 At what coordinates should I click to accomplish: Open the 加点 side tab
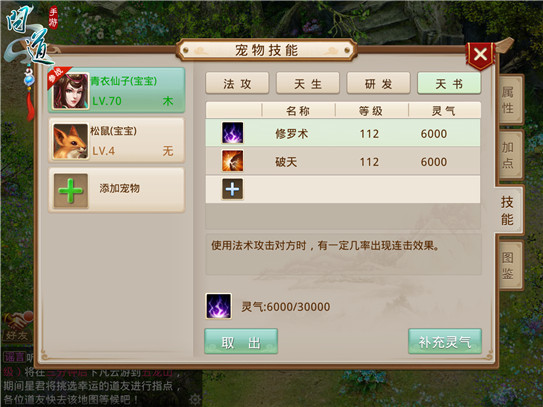click(510, 155)
